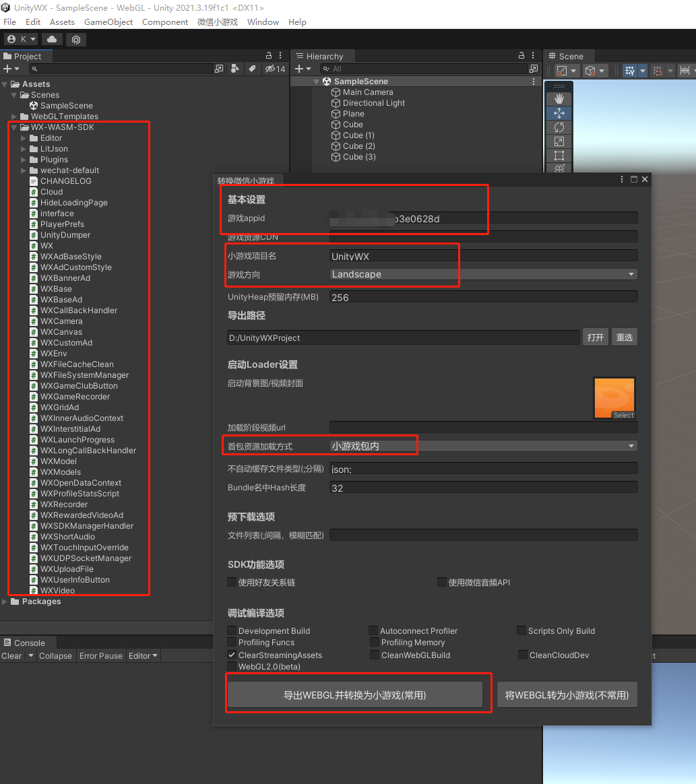This screenshot has width=696, height=784.
Task: Click the Project panel plus create button
Action: (x=11, y=69)
